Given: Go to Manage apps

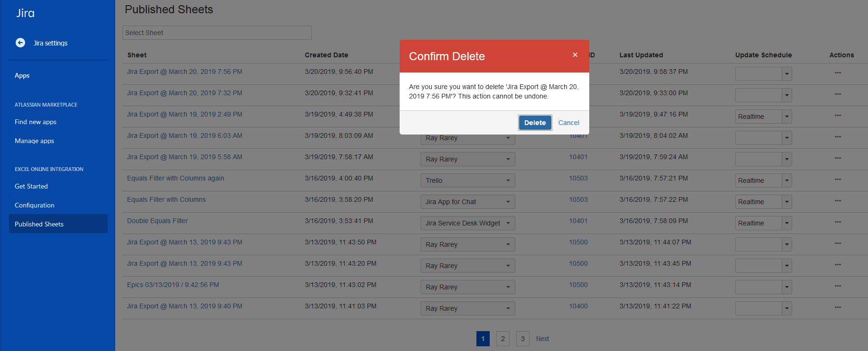Looking at the screenshot, I should [x=34, y=141].
